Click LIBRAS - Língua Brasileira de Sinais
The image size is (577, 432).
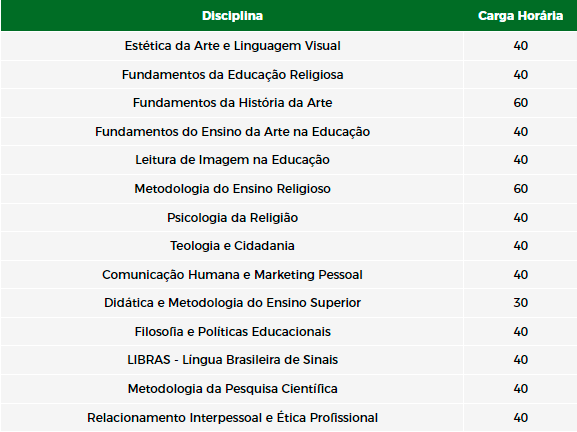click(x=232, y=360)
